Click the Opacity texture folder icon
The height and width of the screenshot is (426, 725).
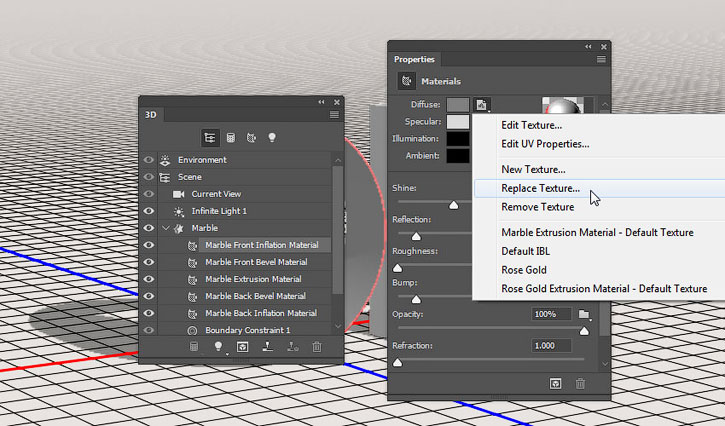point(584,315)
